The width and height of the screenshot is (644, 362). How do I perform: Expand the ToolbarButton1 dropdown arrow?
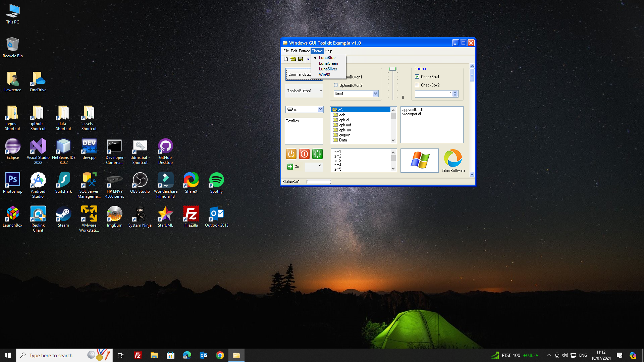pyautogui.click(x=321, y=91)
